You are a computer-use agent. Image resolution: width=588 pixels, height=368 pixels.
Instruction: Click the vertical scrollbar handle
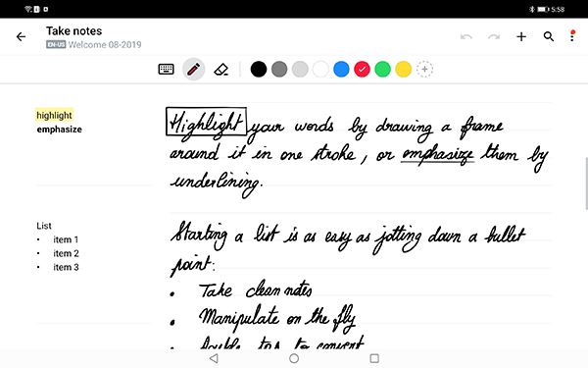pos(586,184)
